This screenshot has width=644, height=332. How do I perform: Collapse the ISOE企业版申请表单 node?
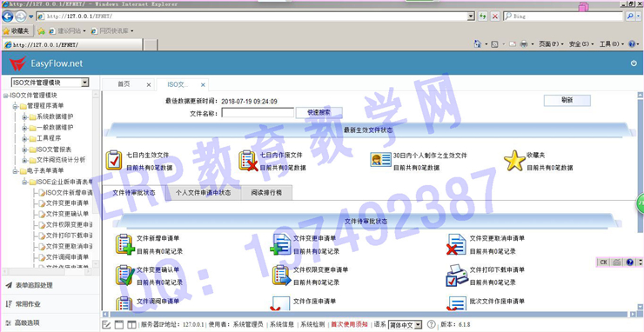[x=24, y=182]
